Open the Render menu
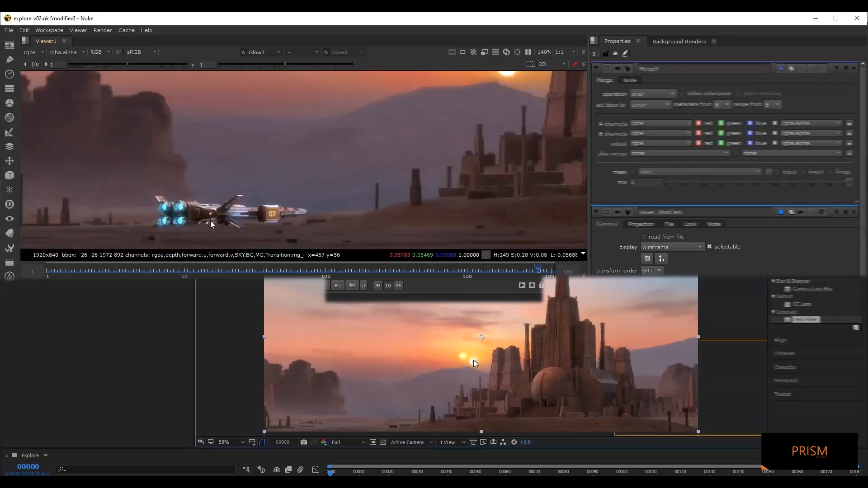The image size is (868, 488). coord(103,30)
